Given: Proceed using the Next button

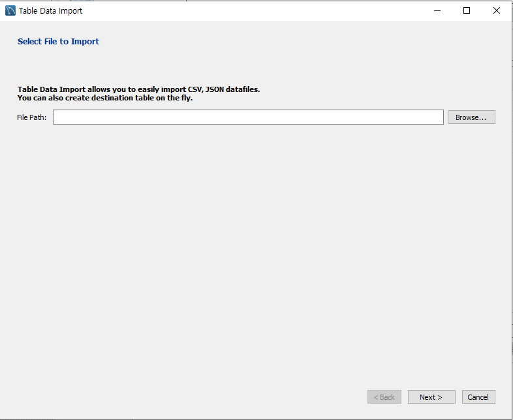Looking at the screenshot, I should pyautogui.click(x=431, y=397).
